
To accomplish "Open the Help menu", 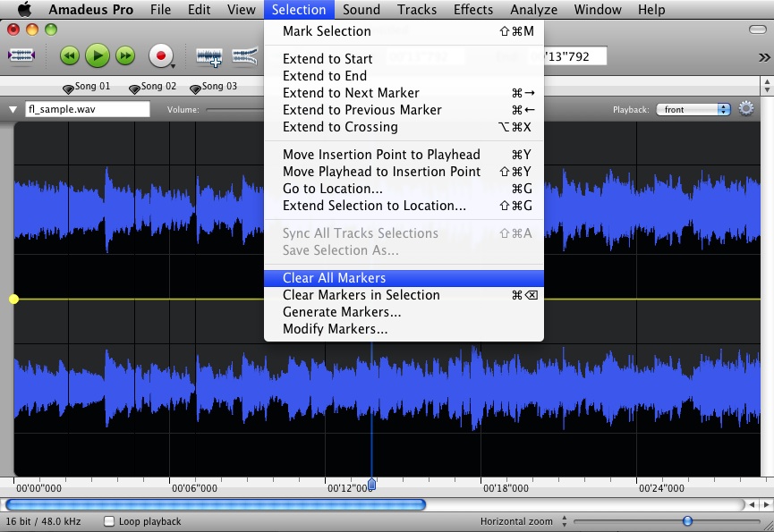I will [651, 9].
